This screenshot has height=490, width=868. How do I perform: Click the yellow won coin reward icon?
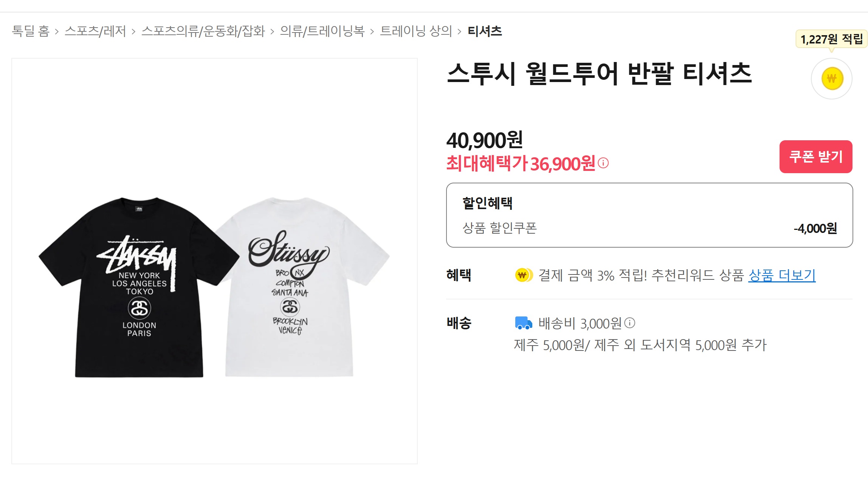pos(831,79)
